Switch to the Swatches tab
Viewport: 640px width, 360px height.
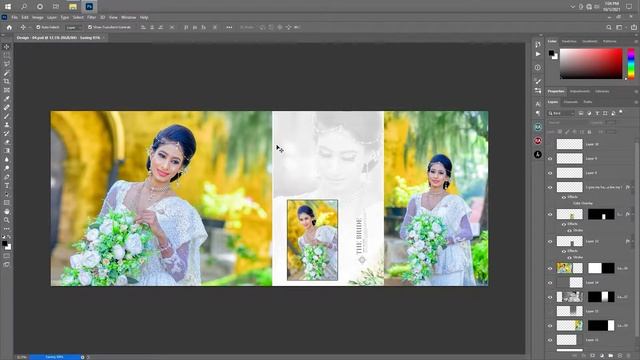569,42
